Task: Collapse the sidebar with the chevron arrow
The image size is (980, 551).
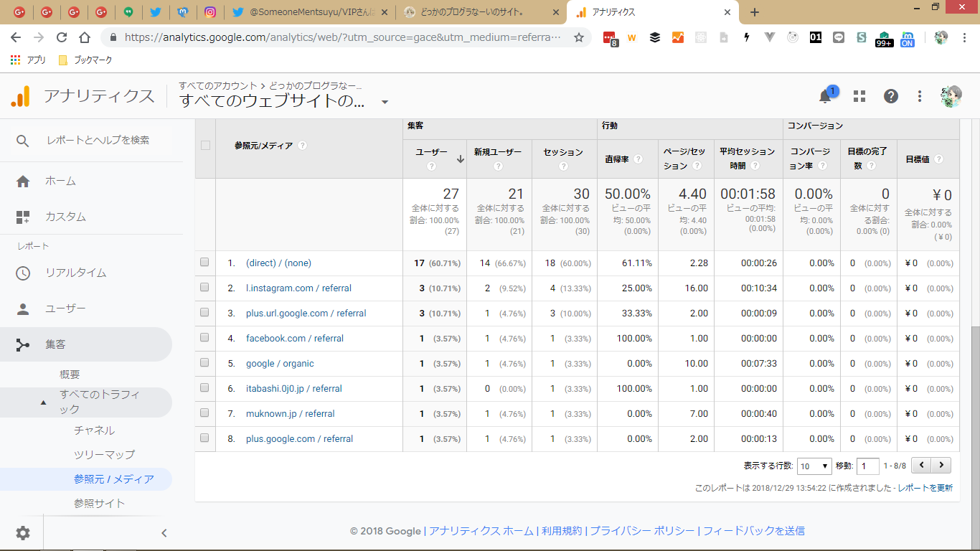Action: click(164, 532)
